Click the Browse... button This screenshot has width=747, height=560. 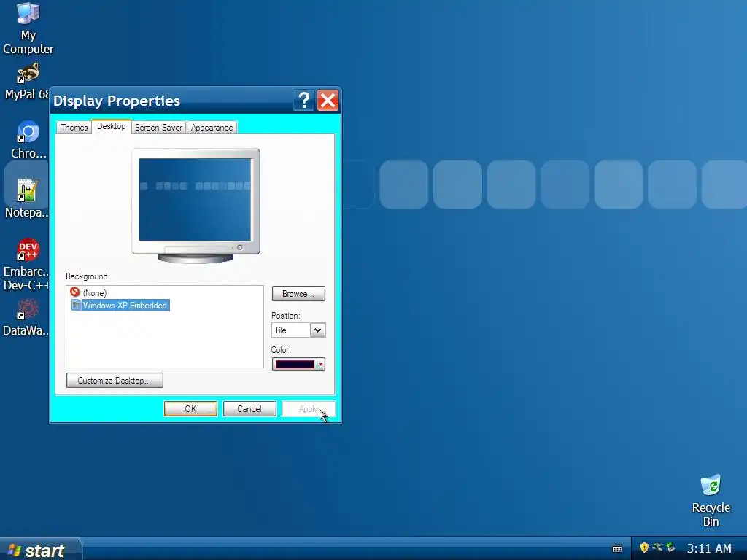pyautogui.click(x=298, y=293)
